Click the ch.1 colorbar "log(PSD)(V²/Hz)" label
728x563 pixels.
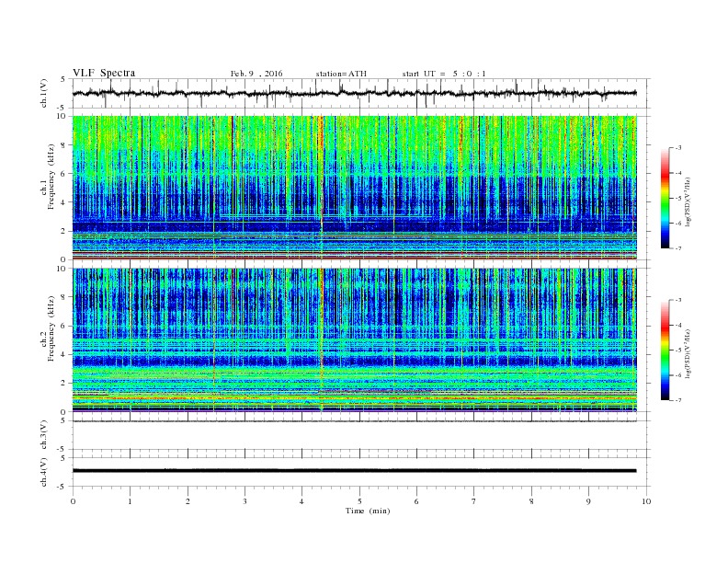point(688,201)
